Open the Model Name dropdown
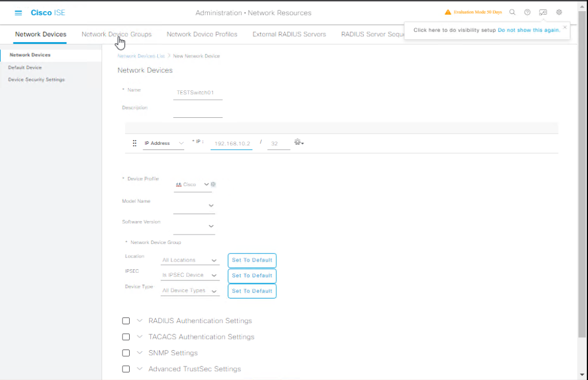 (x=194, y=205)
